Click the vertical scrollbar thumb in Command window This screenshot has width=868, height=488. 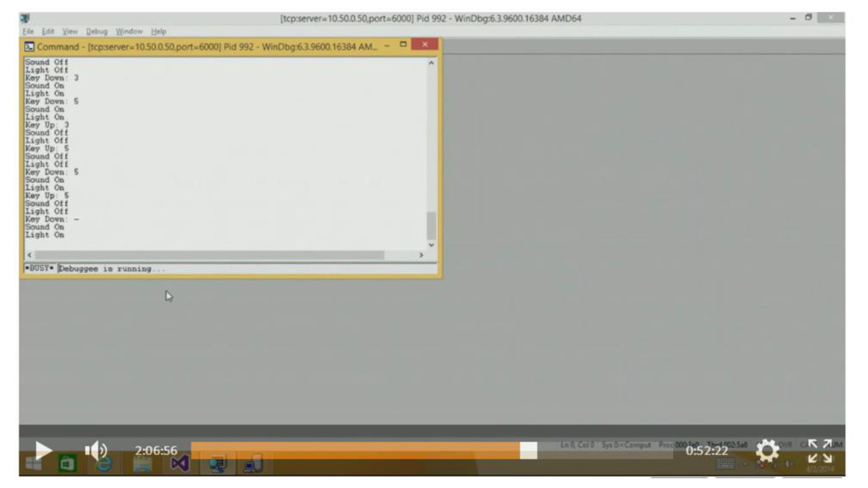pos(431,225)
